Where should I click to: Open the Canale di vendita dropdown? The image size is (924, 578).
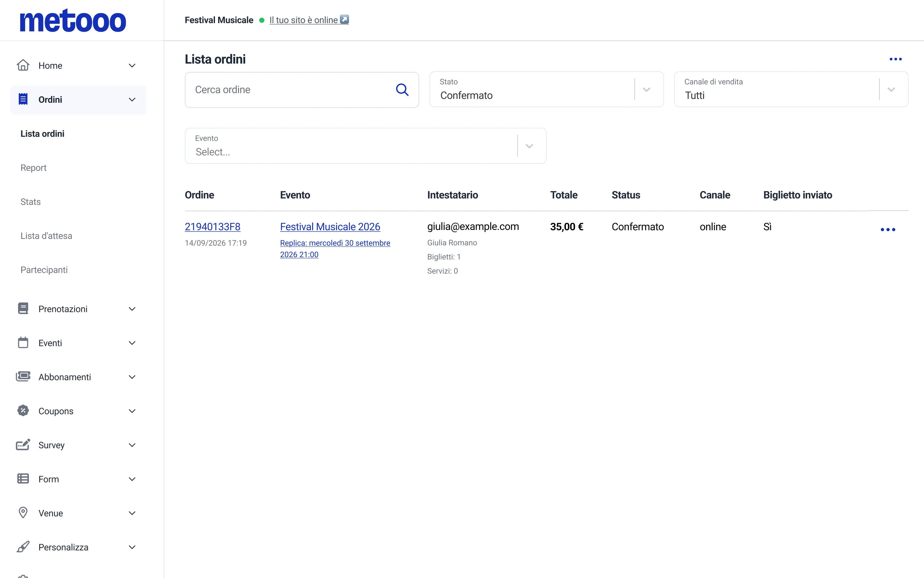(x=791, y=90)
